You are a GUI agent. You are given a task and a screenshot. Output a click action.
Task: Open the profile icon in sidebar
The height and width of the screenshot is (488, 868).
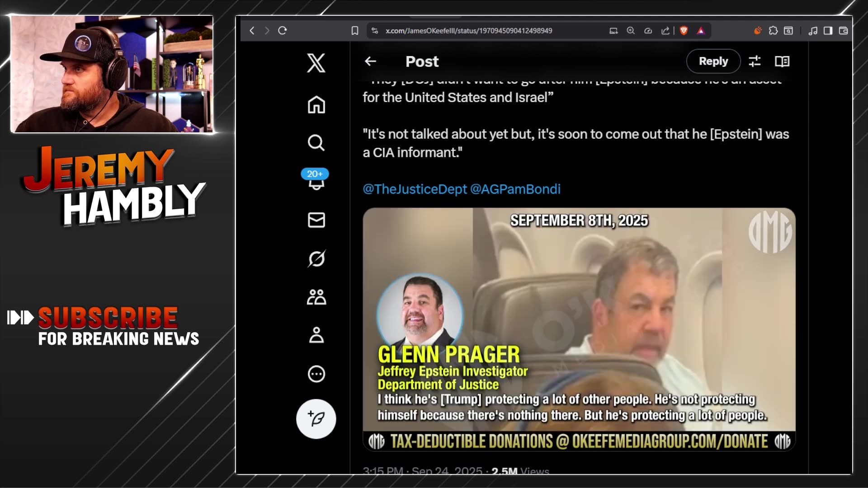click(316, 335)
